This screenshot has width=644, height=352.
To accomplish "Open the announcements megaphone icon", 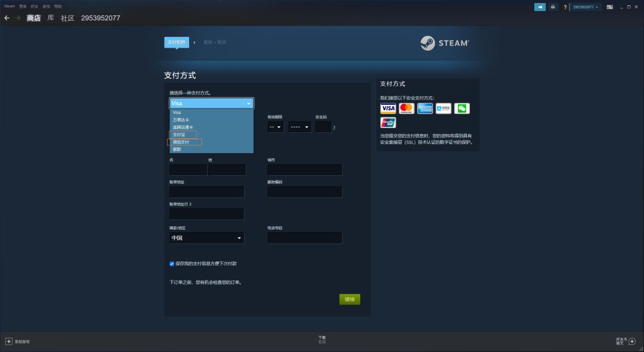I will coord(540,7).
